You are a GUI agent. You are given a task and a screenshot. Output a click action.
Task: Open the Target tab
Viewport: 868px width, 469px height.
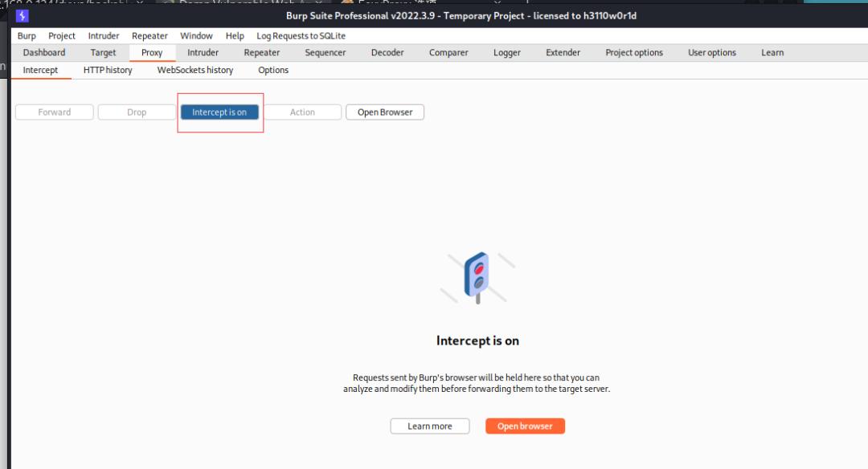[x=103, y=52]
